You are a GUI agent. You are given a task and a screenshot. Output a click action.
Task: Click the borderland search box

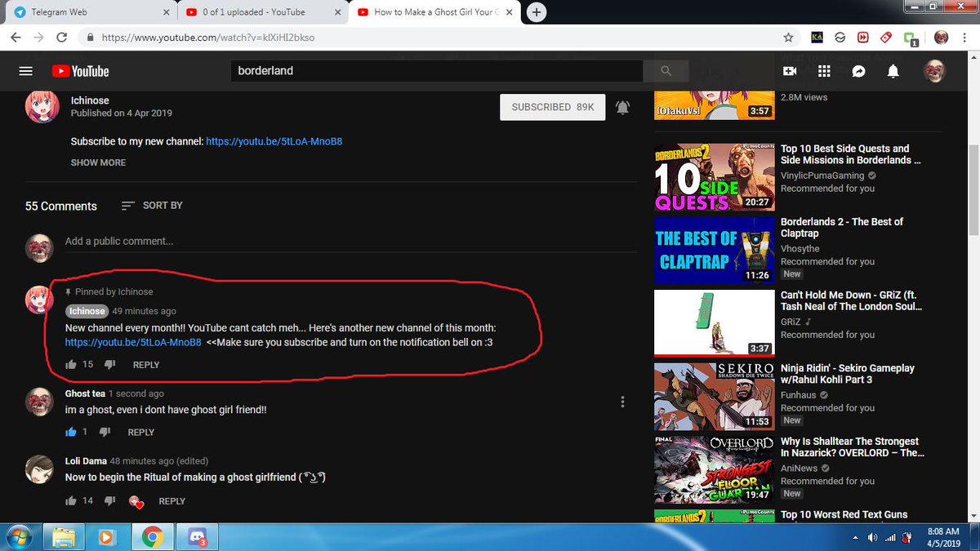436,71
